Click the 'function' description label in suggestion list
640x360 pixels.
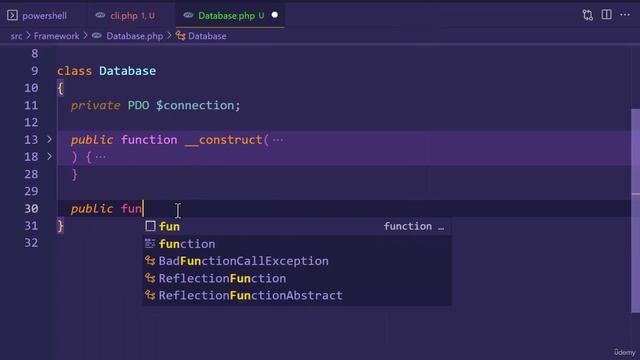[x=408, y=227]
